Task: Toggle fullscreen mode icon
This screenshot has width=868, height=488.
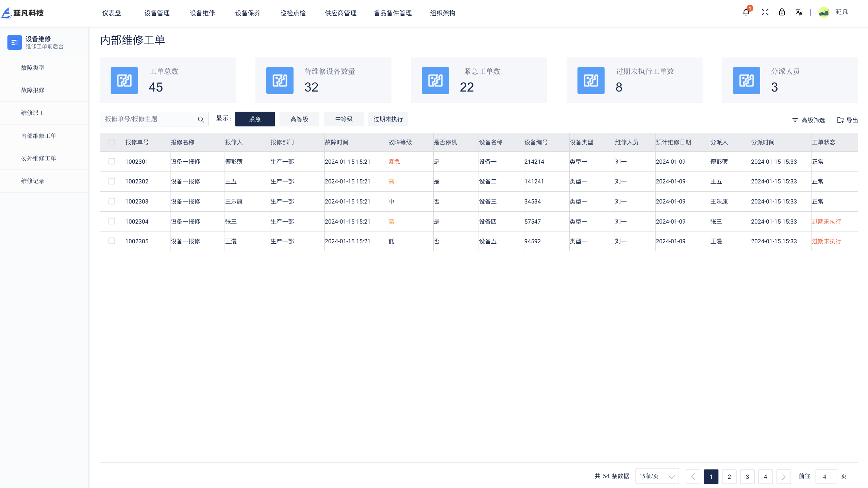Action: click(765, 12)
